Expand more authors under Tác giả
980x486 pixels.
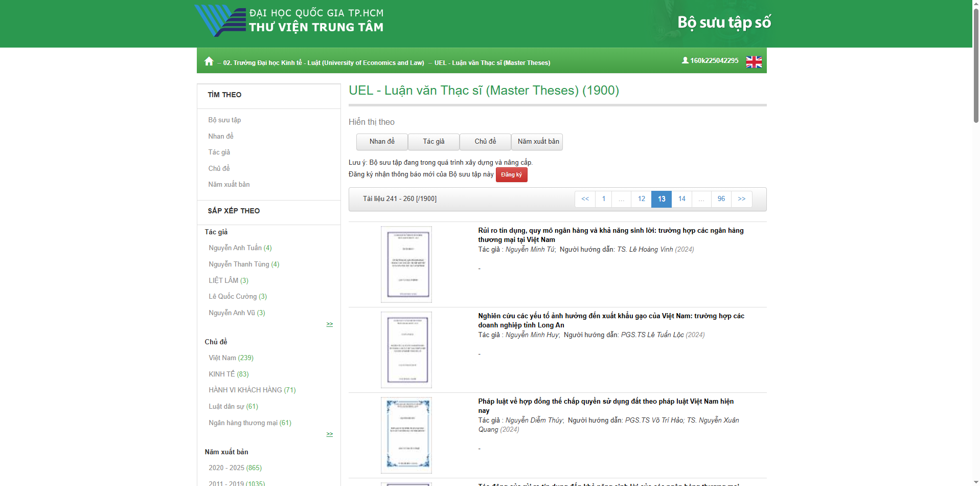(x=330, y=324)
